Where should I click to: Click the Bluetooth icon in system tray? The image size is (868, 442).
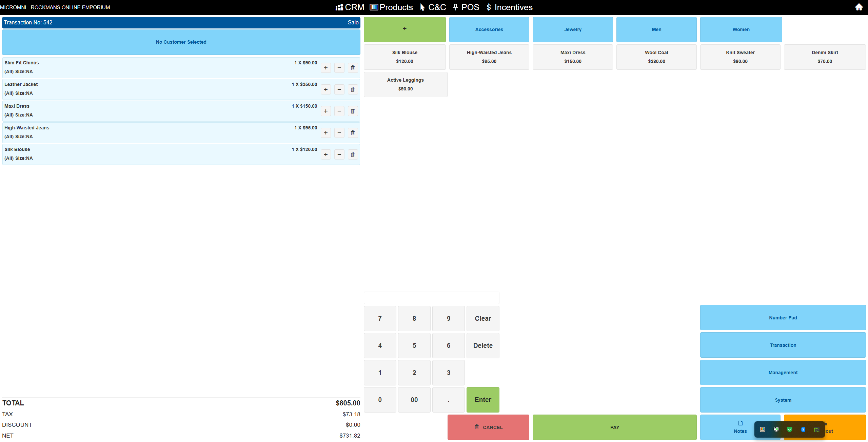(x=803, y=429)
